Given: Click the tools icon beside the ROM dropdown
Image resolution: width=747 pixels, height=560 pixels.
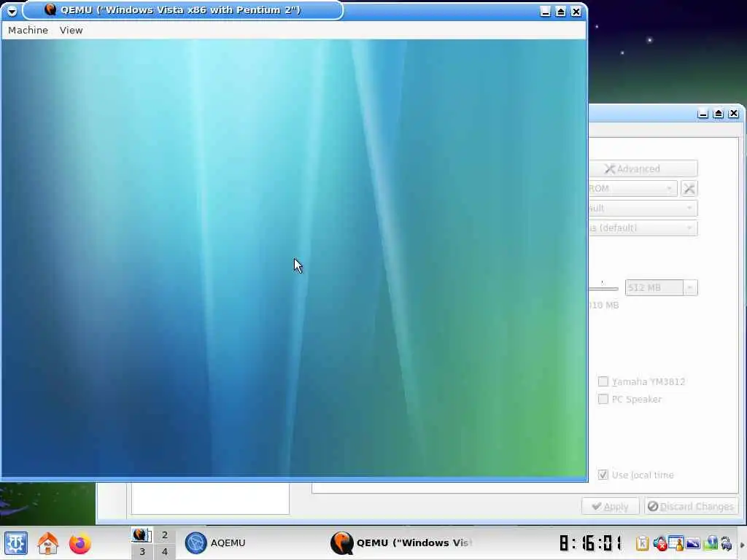Looking at the screenshot, I should (689, 189).
